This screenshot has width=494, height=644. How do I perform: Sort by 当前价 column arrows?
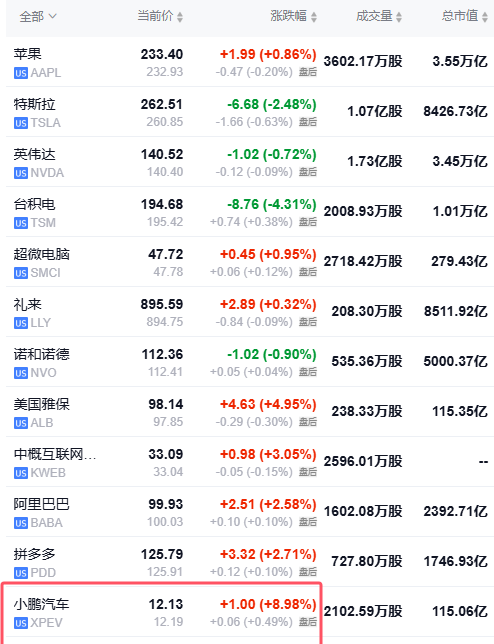[x=180, y=17]
